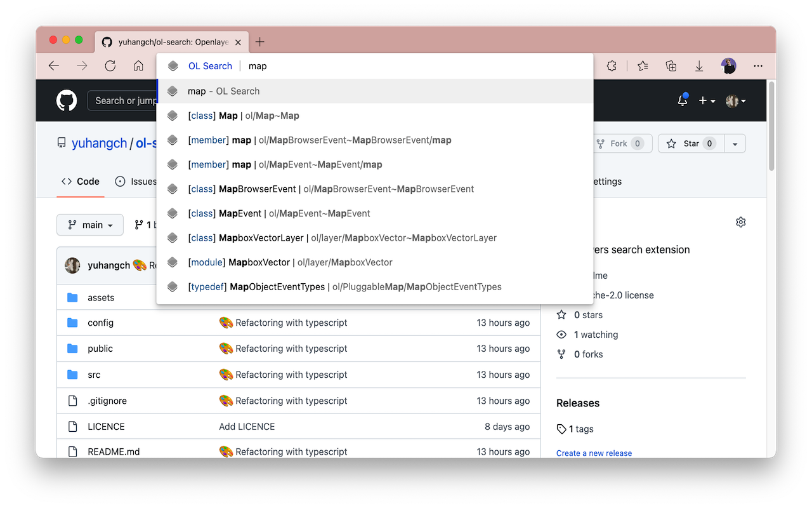Open config row's 'Refactoring with typescript' commit
Screen dimensions: 812x508
pos(291,323)
